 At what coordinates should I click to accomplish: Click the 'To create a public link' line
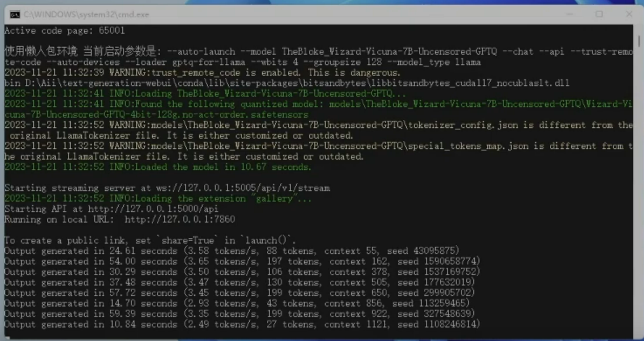coord(150,240)
